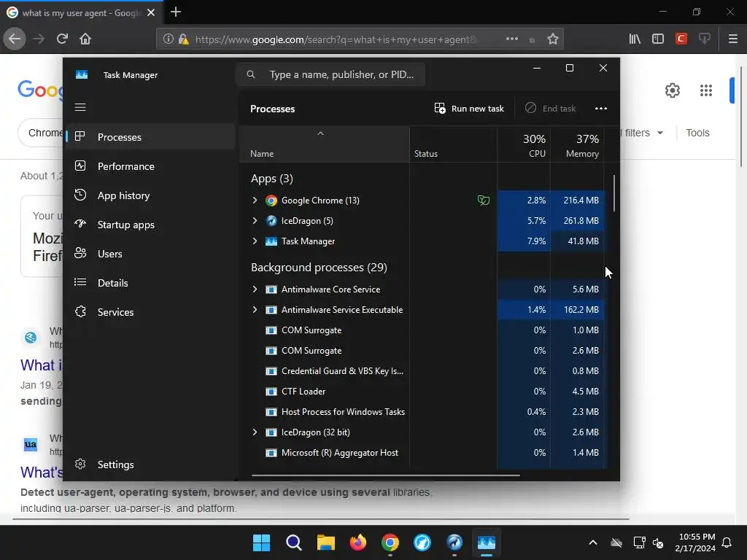747x560 pixels.
Task: Open Windows Start menu
Action: [x=261, y=542]
